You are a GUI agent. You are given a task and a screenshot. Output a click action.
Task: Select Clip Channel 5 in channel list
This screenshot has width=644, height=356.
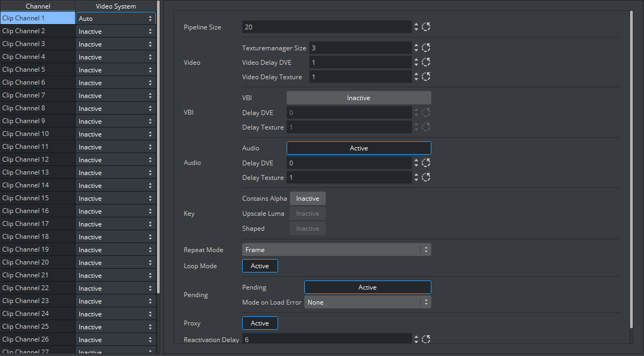click(38, 70)
